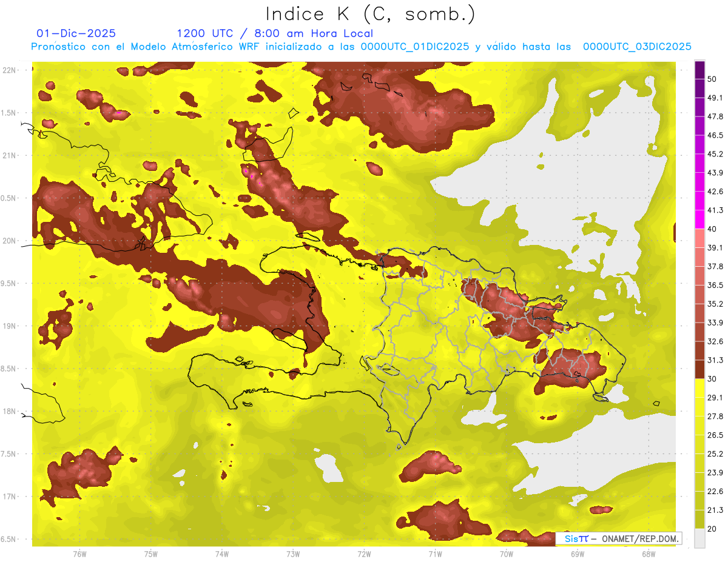Select the "35.2" color scale label
Image resolution: width=728 pixels, height=562 pixels.
pos(715,304)
